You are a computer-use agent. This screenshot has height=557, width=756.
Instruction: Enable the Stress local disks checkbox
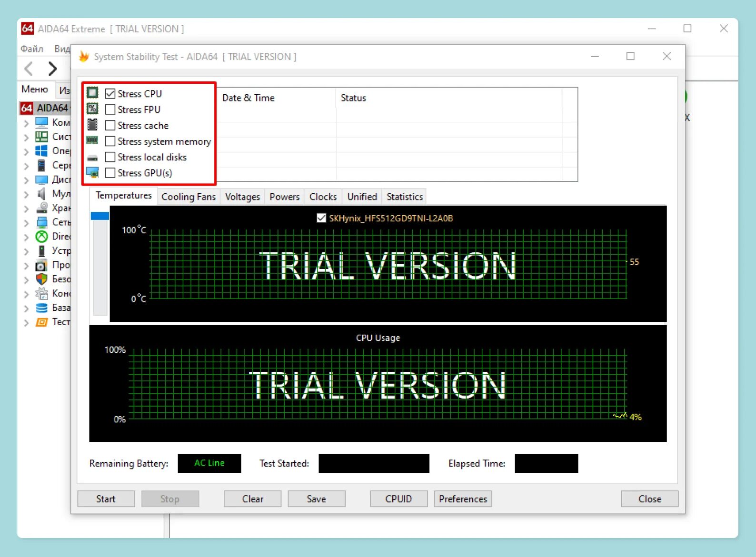tap(110, 157)
